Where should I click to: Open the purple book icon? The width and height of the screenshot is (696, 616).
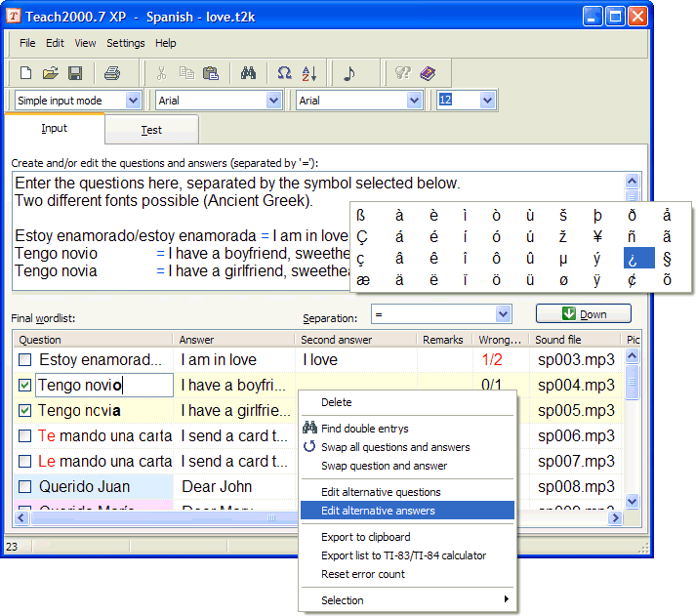(x=428, y=73)
